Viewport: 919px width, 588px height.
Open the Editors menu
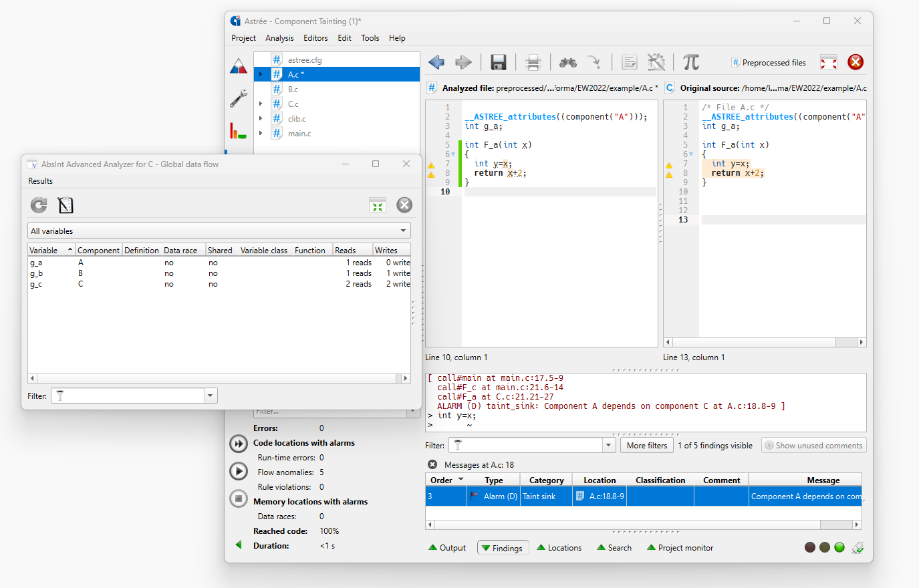315,38
